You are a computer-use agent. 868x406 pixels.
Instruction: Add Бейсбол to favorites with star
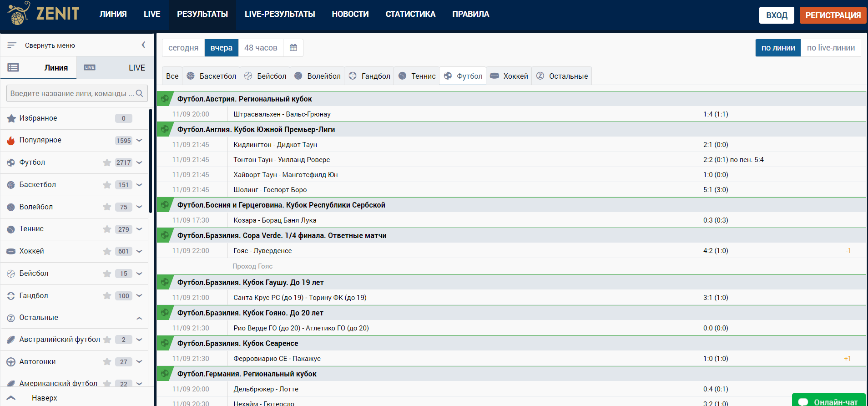[107, 274]
